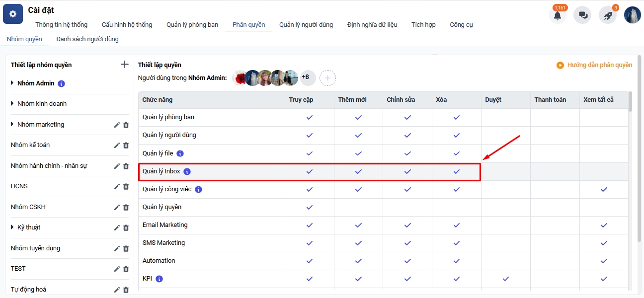This screenshot has width=644, height=298.
Task: Expand the Kỹ thuật group arrow
Action: click(x=12, y=227)
